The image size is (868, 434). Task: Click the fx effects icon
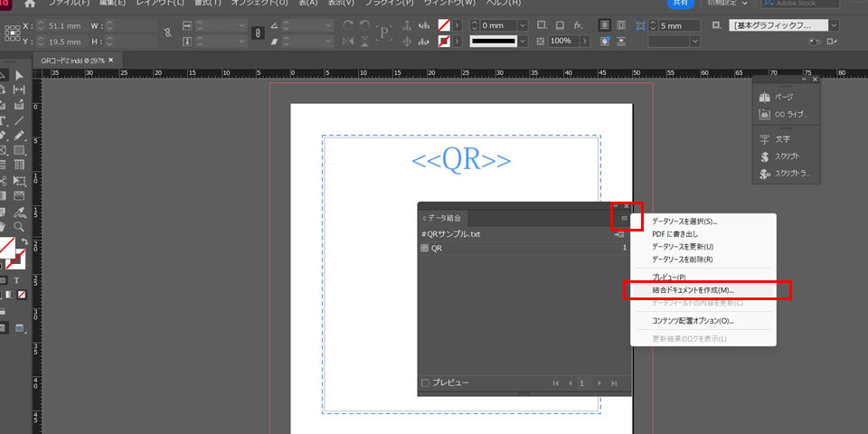tap(579, 25)
